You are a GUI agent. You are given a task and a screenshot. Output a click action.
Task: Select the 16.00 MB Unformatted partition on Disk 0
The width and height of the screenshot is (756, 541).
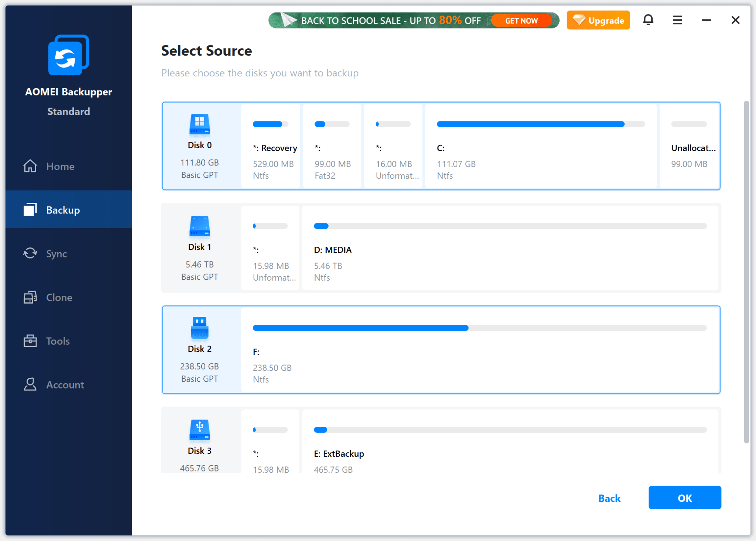(x=393, y=146)
